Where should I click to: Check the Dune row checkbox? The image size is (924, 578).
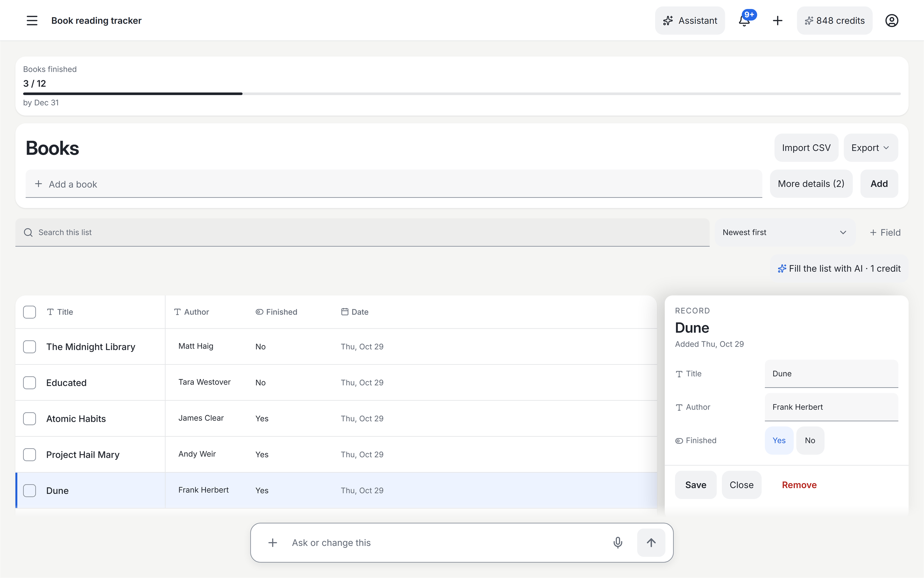pos(30,490)
